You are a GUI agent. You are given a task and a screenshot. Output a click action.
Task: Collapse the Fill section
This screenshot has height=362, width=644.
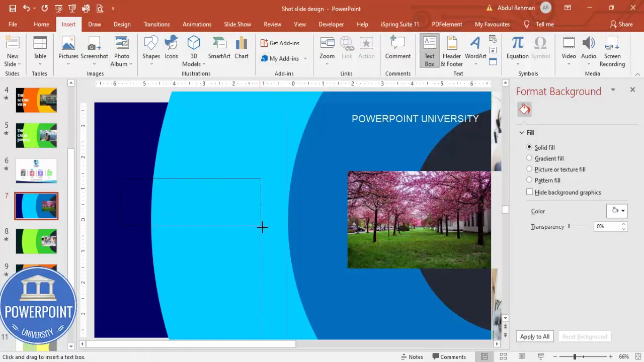point(522,133)
